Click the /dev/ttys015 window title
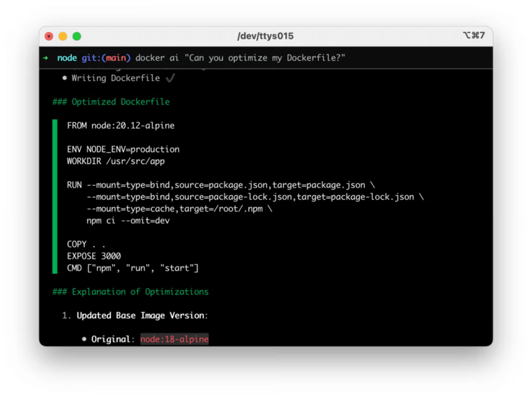 [x=265, y=36]
